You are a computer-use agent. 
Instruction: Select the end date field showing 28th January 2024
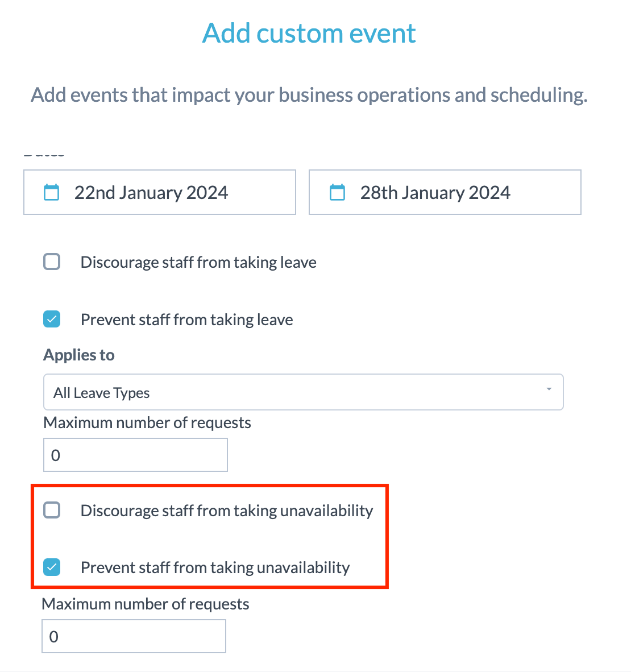[445, 192]
